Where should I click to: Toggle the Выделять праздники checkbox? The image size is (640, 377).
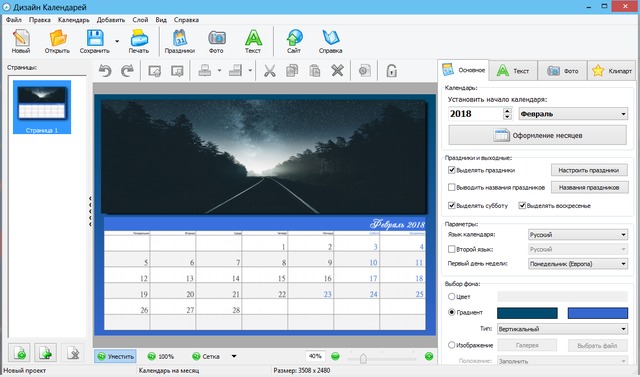tap(451, 170)
